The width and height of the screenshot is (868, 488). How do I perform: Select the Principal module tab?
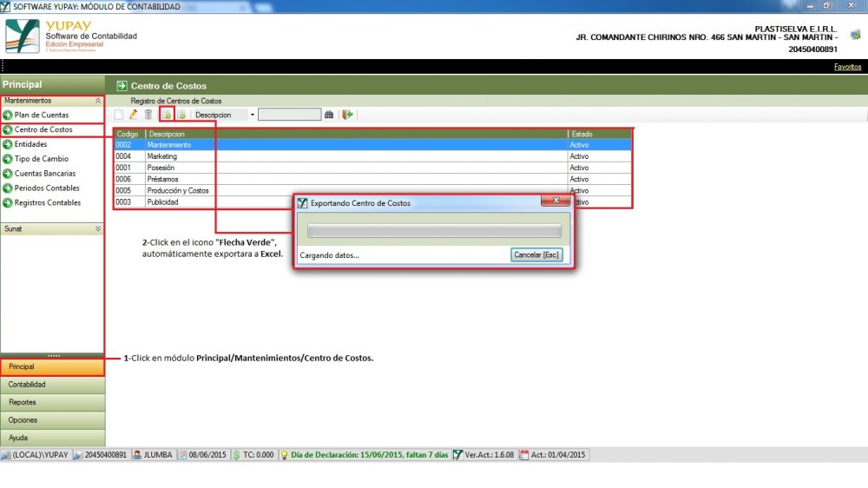(52, 366)
